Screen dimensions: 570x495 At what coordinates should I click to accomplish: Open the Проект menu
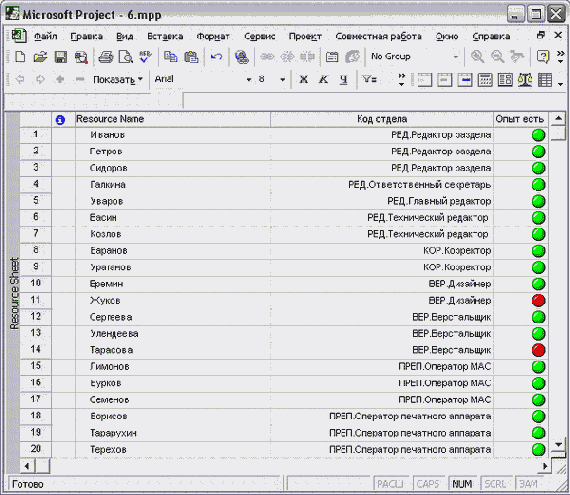pyautogui.click(x=305, y=36)
